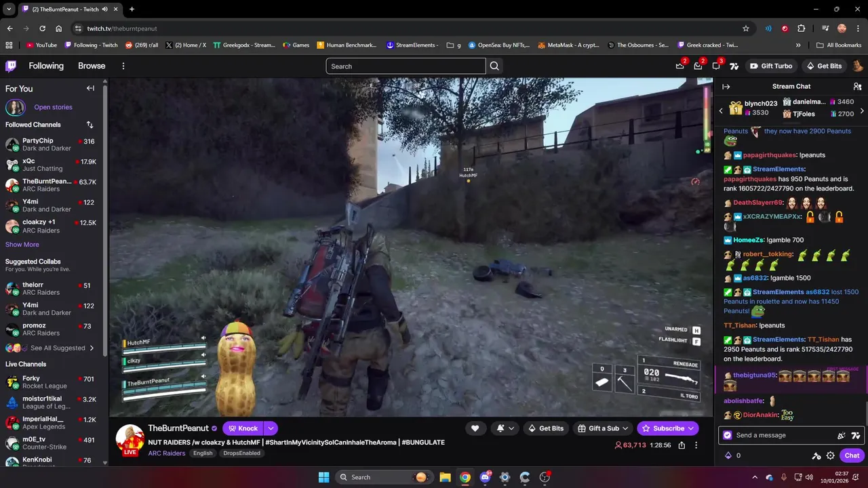
Task: Click the Gift Turbo button
Action: (x=771, y=66)
